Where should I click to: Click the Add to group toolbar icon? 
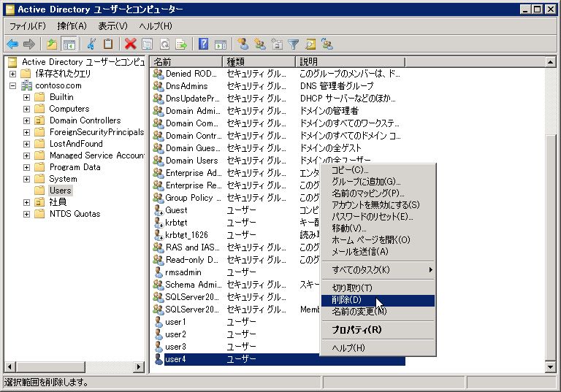click(327, 45)
